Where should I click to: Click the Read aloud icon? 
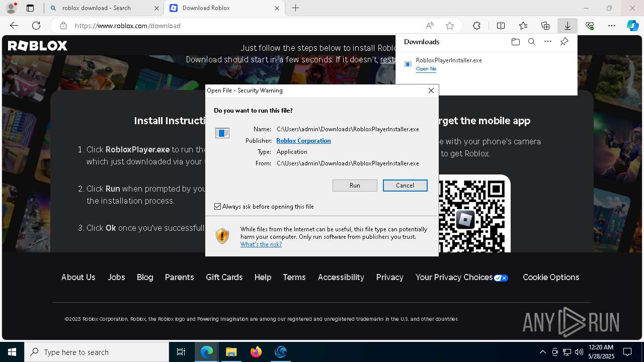[430, 26]
